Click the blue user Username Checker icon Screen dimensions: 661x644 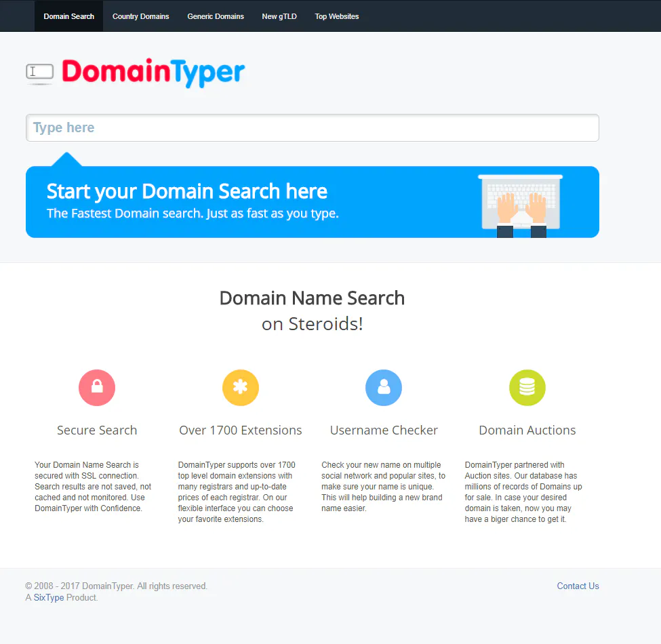[x=384, y=388]
